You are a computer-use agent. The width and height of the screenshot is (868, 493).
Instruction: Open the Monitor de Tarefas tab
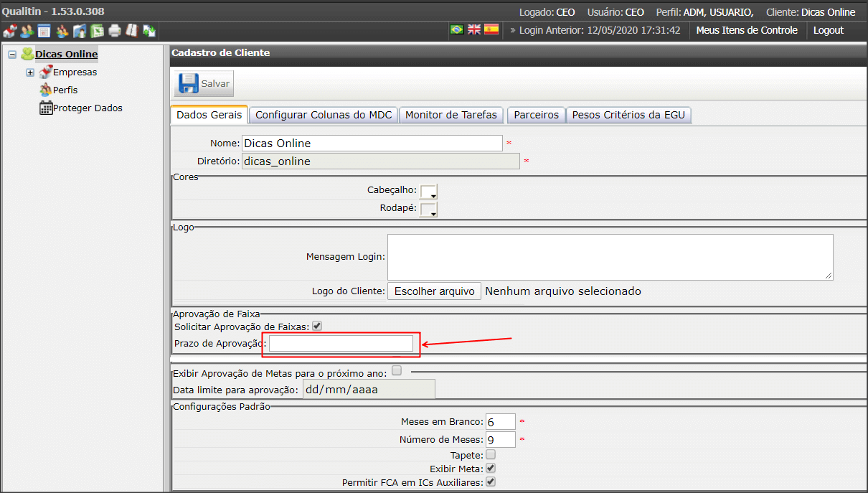451,115
